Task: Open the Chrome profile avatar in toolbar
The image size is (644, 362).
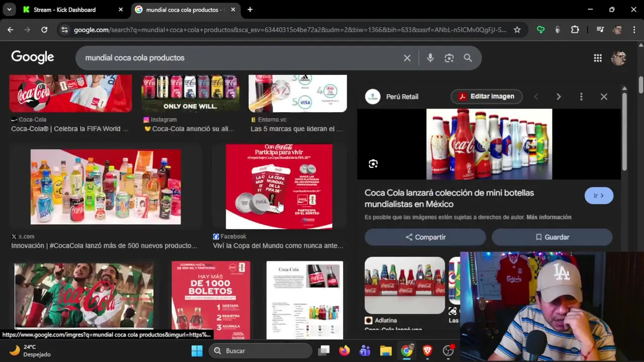Action: pos(617,30)
